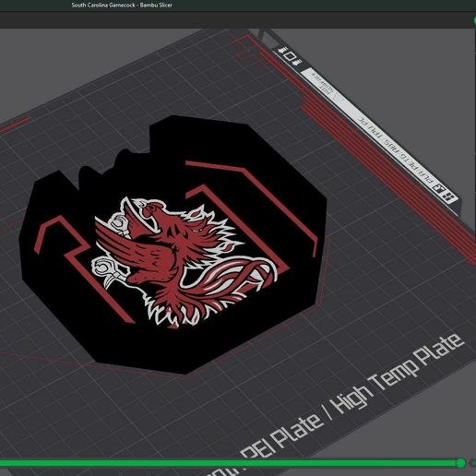Select the black Gamecock logo model
The image size is (476, 476).
[173, 244]
